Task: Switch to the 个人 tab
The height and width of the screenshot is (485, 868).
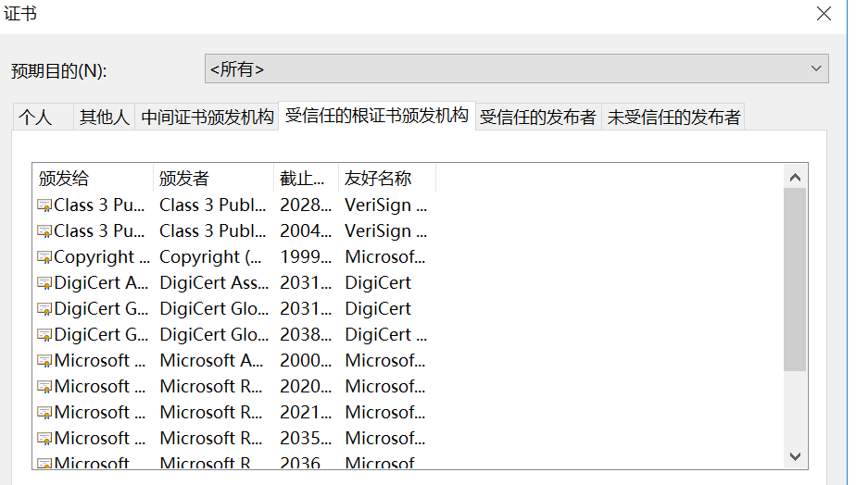Action: point(43,117)
